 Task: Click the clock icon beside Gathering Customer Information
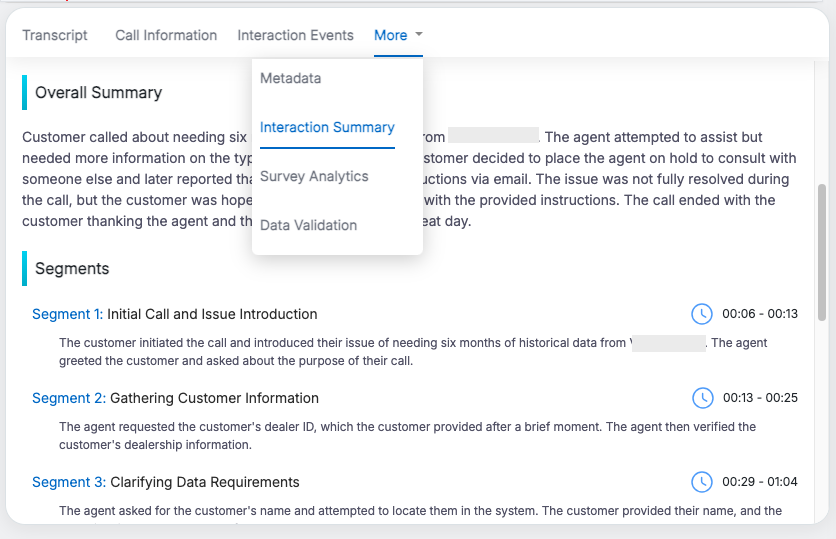coord(702,398)
